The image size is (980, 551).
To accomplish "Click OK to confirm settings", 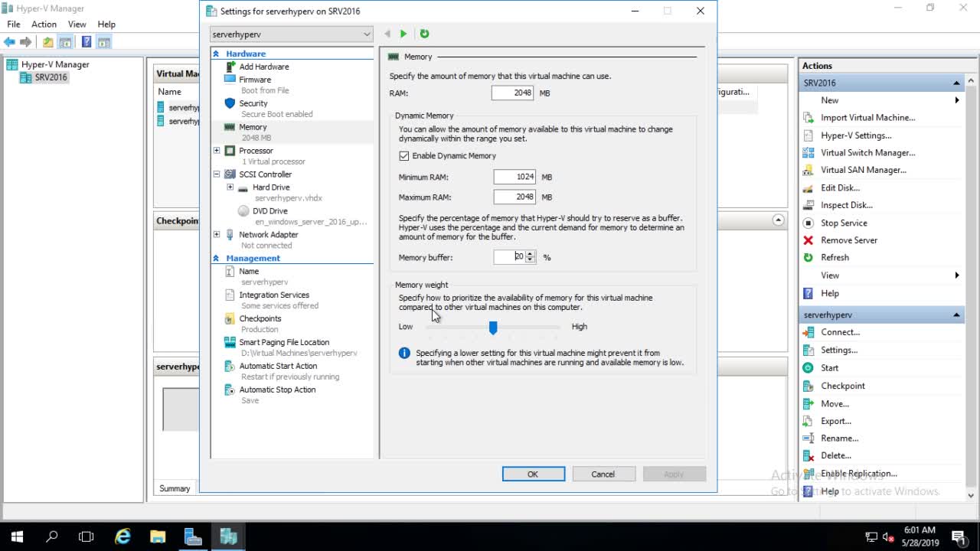I will coord(534,474).
